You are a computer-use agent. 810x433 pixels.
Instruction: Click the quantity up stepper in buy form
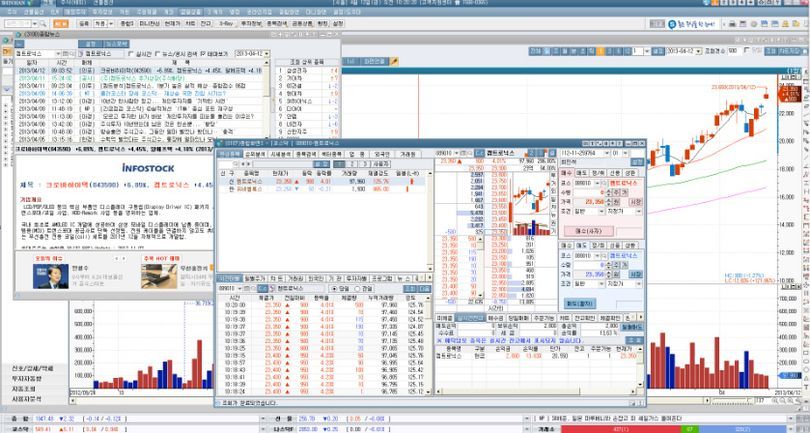click(x=609, y=192)
